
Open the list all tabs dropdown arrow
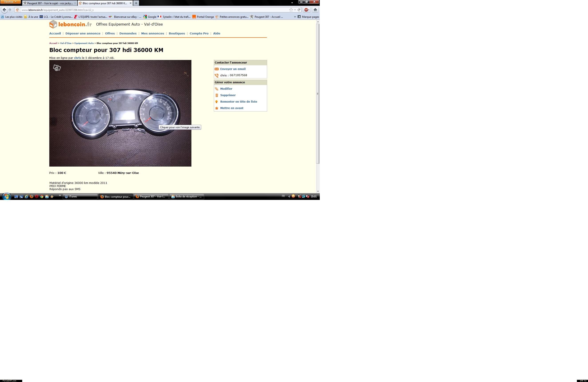coord(292,3)
